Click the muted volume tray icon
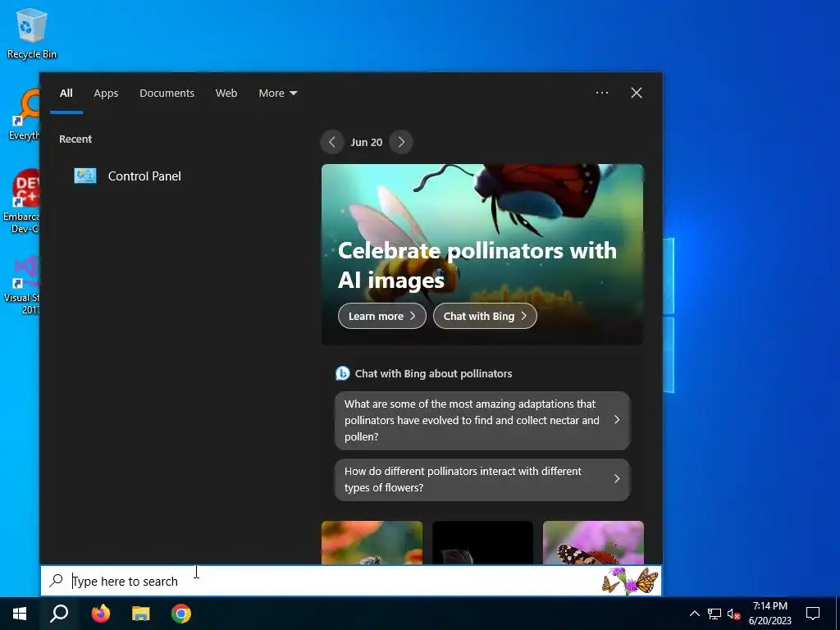840x630 pixels. [733, 614]
